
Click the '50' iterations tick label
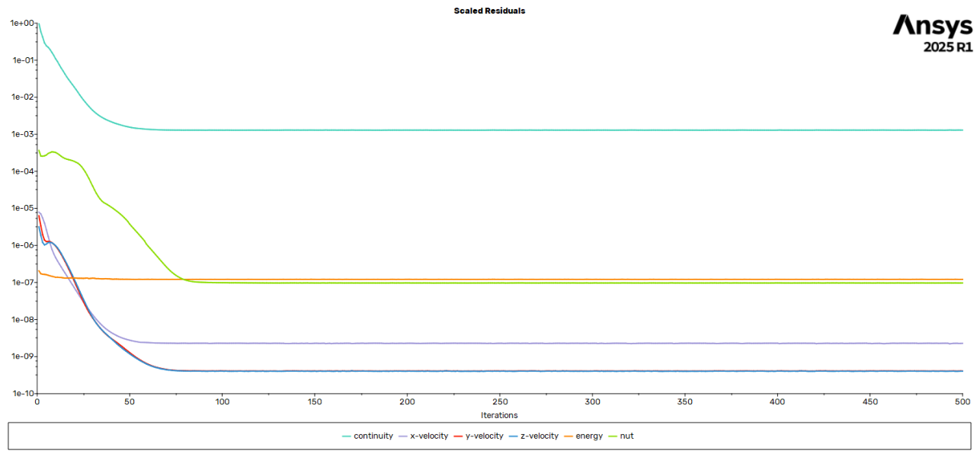click(130, 401)
